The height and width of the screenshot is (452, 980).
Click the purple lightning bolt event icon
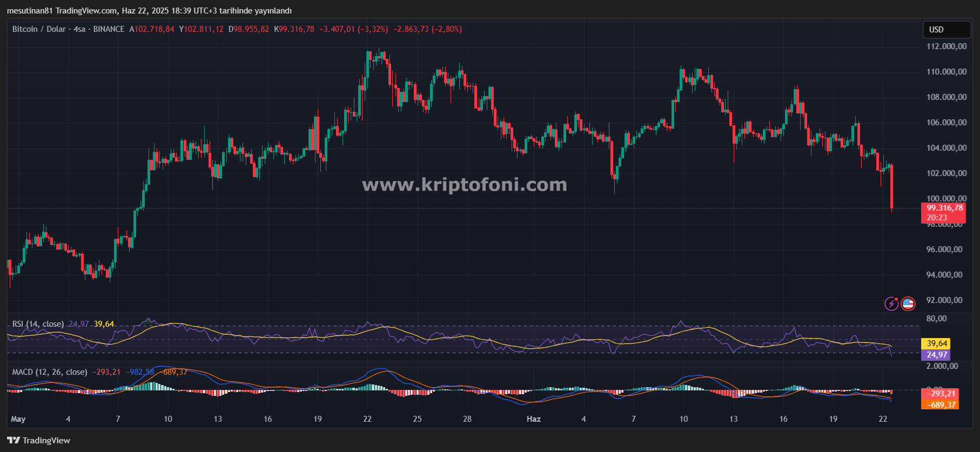[891, 304]
